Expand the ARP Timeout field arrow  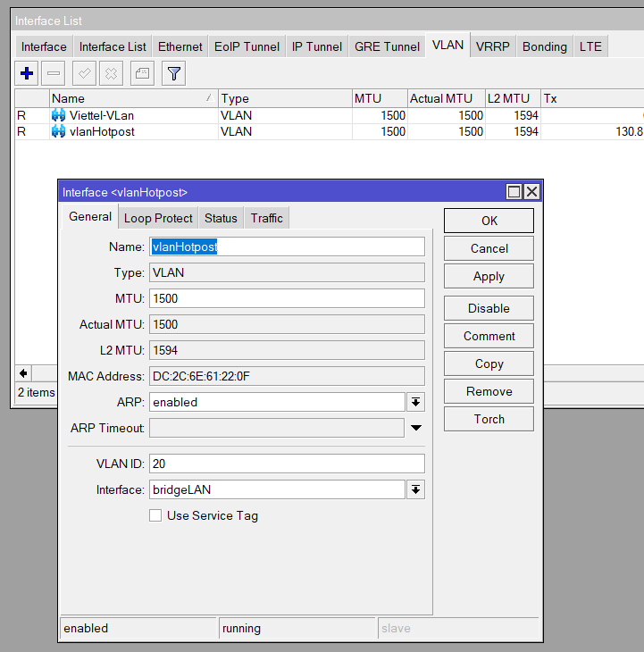[x=416, y=429]
